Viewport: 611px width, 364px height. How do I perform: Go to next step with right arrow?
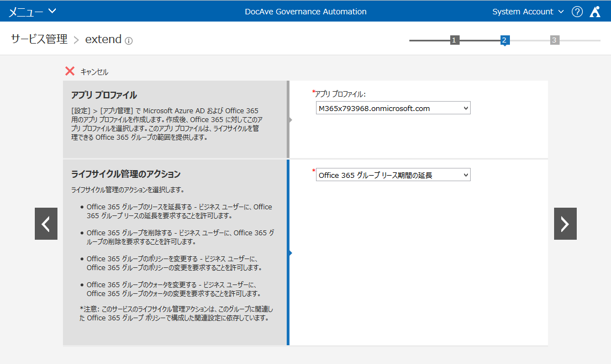(x=565, y=224)
